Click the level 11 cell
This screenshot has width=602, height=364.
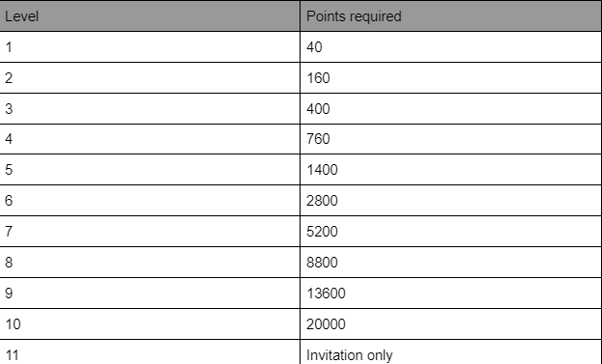[150, 352]
